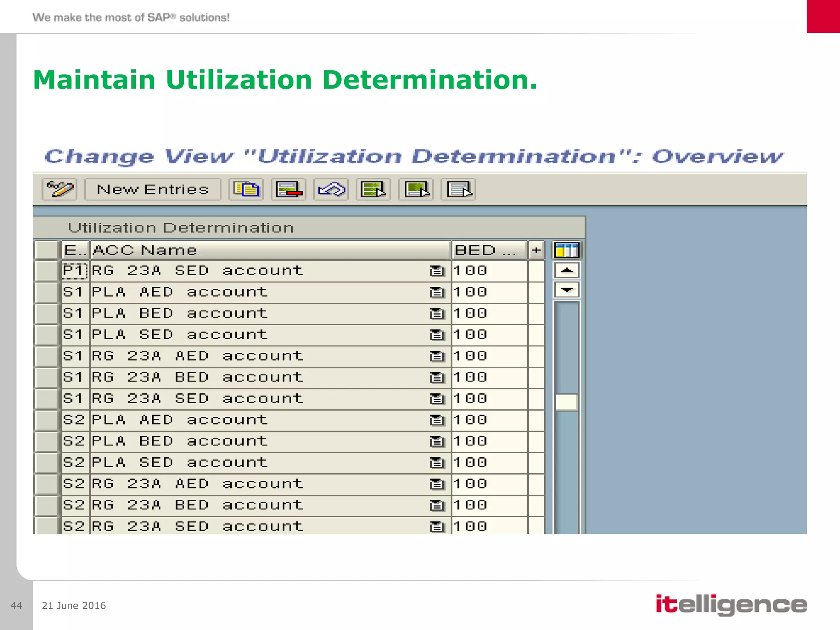Click select-all corner box of table
Viewport: 840px width, 630px height.
46,250
